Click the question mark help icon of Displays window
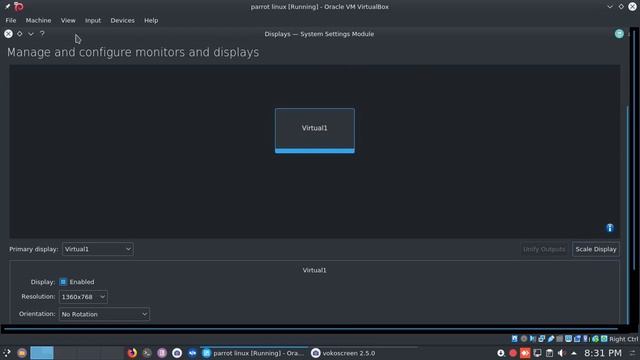The width and height of the screenshot is (640, 360). pyautogui.click(x=42, y=34)
